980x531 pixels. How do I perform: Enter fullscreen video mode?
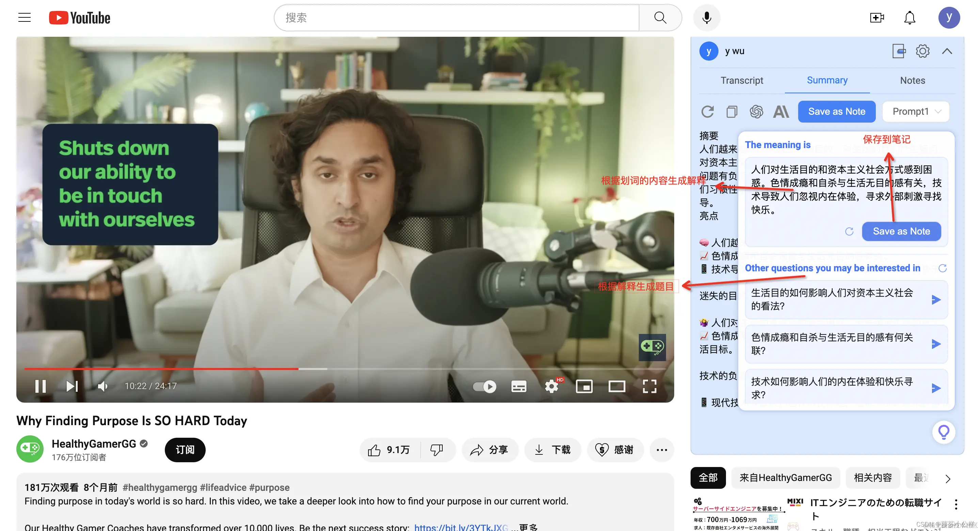[649, 386]
